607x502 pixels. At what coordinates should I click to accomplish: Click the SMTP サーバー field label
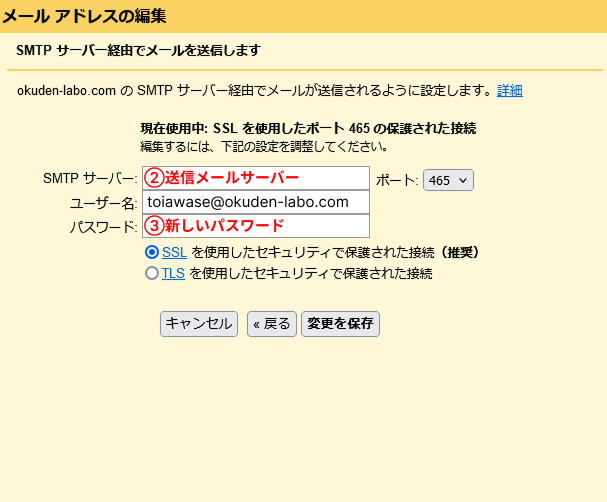[90, 178]
